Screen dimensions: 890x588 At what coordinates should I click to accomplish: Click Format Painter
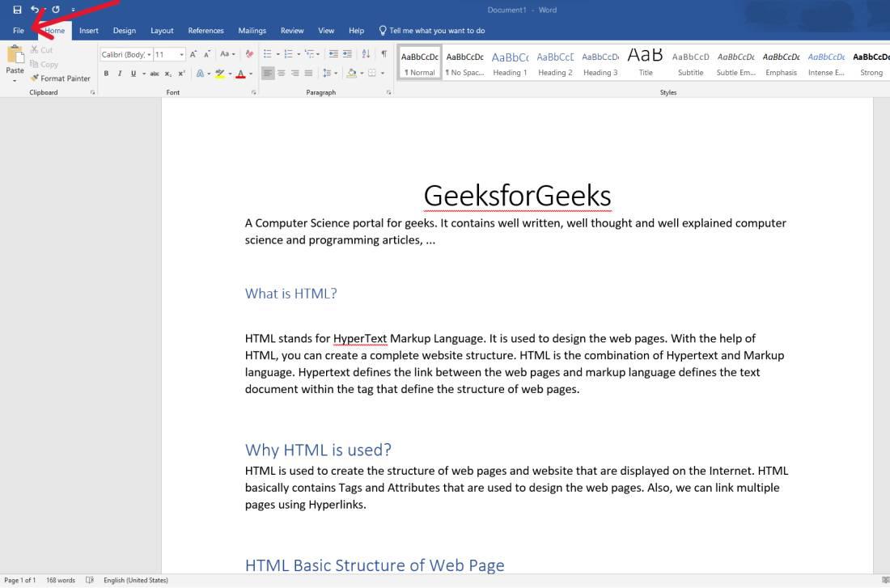tap(60, 78)
